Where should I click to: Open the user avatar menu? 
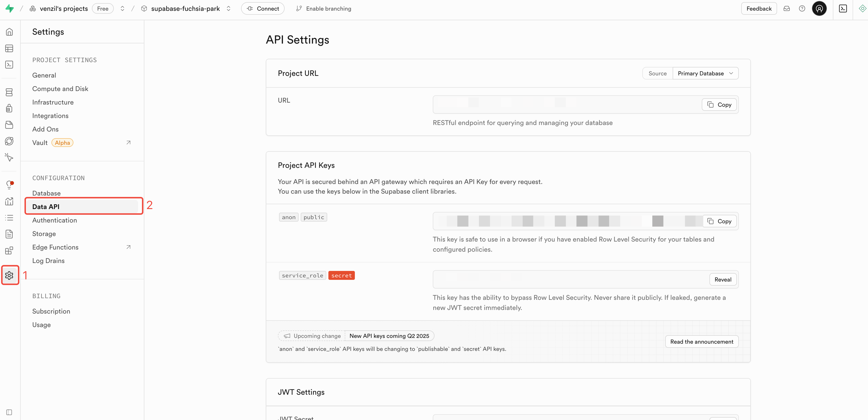coord(819,8)
